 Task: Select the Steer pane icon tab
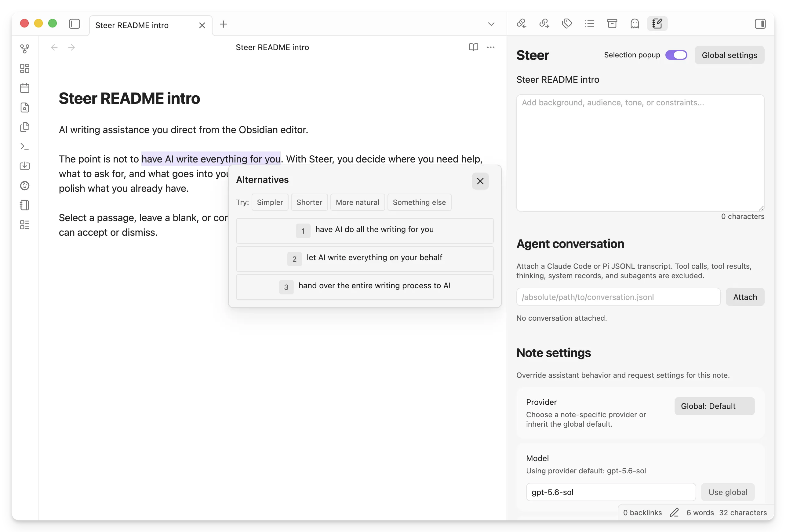pyautogui.click(x=657, y=24)
